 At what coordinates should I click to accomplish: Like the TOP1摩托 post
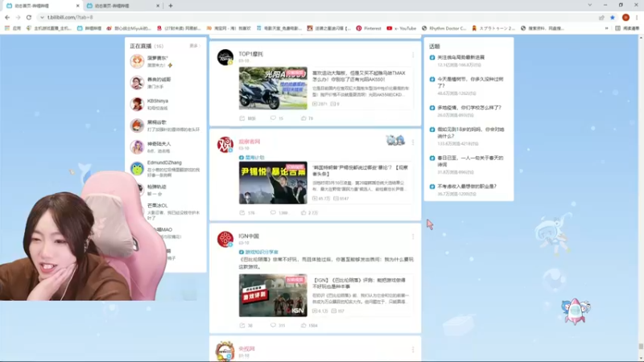pyautogui.click(x=308, y=118)
